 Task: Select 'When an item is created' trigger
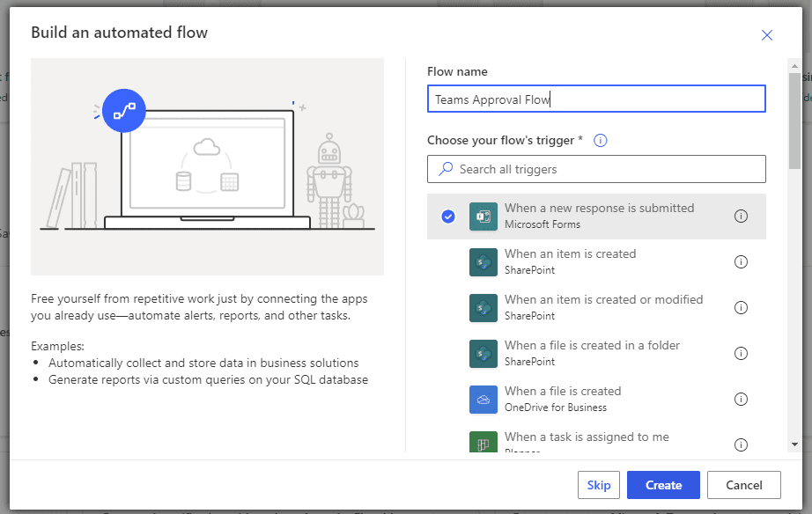pyautogui.click(x=596, y=262)
